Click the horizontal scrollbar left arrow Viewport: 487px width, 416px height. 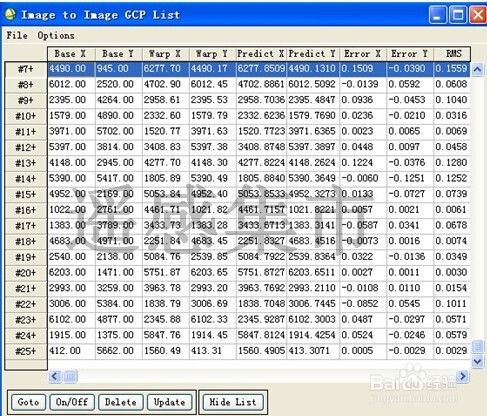click(x=55, y=376)
